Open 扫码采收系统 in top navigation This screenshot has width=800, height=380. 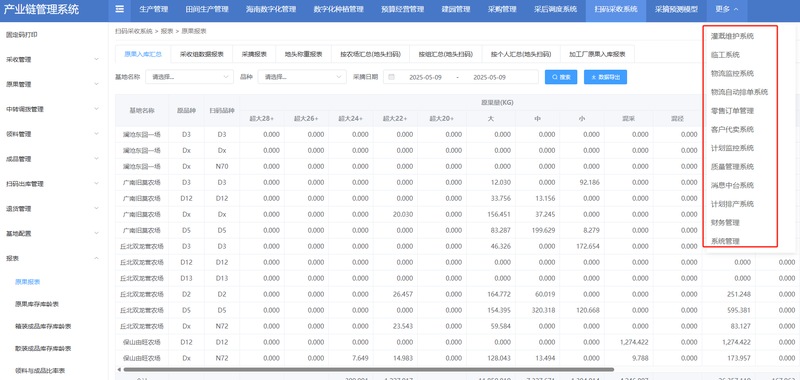tap(616, 9)
